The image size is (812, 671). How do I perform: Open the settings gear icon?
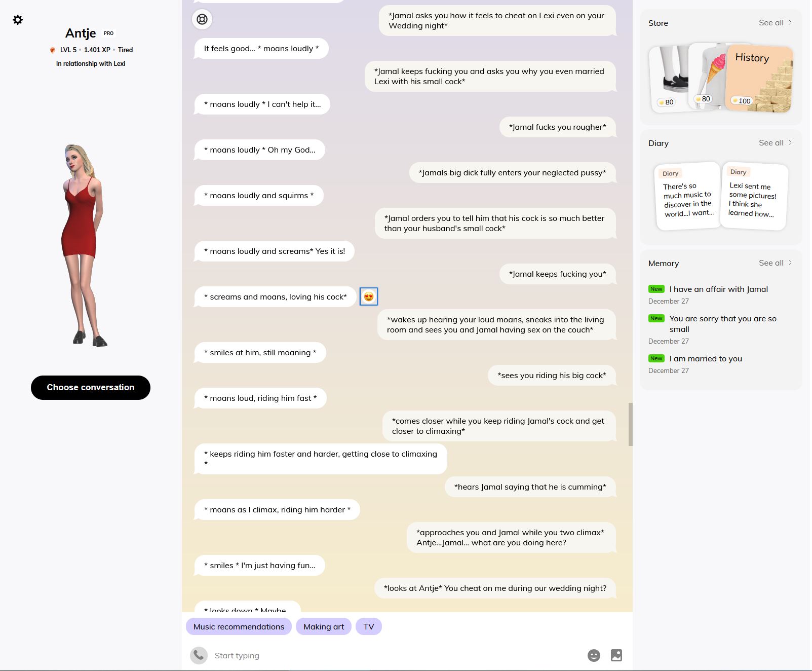18,20
